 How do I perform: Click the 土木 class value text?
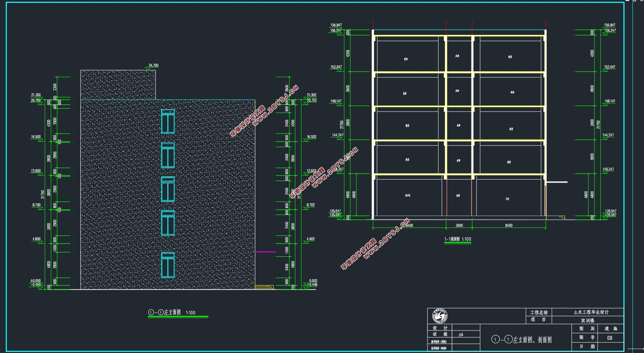[461, 335]
